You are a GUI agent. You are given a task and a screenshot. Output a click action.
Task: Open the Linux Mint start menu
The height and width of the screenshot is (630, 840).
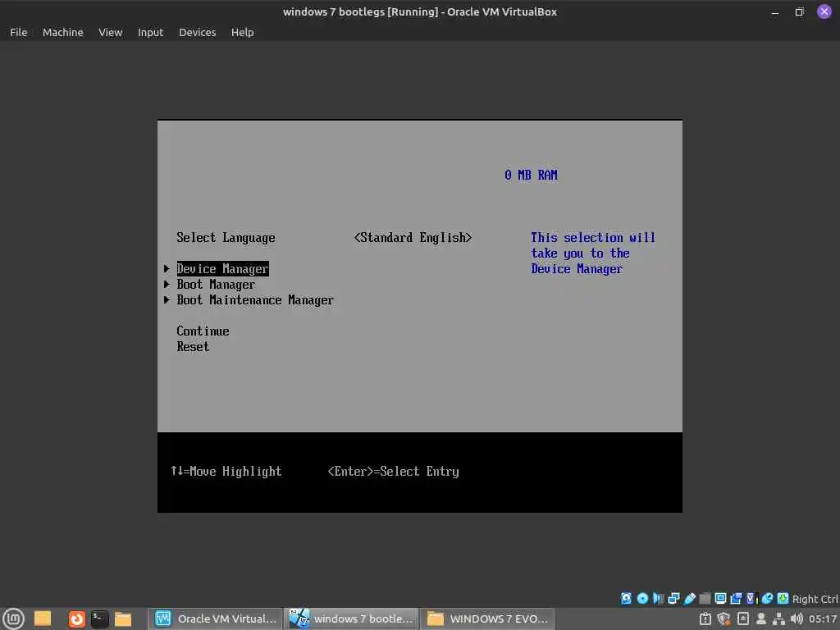click(x=13, y=619)
